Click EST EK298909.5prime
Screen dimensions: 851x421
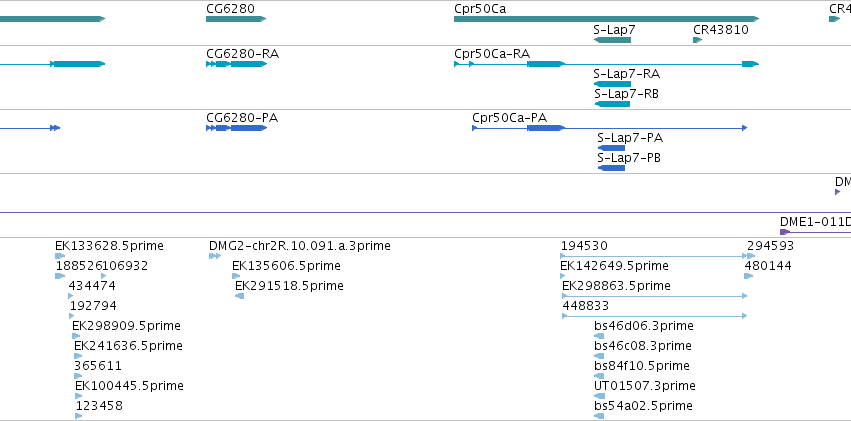[76, 336]
